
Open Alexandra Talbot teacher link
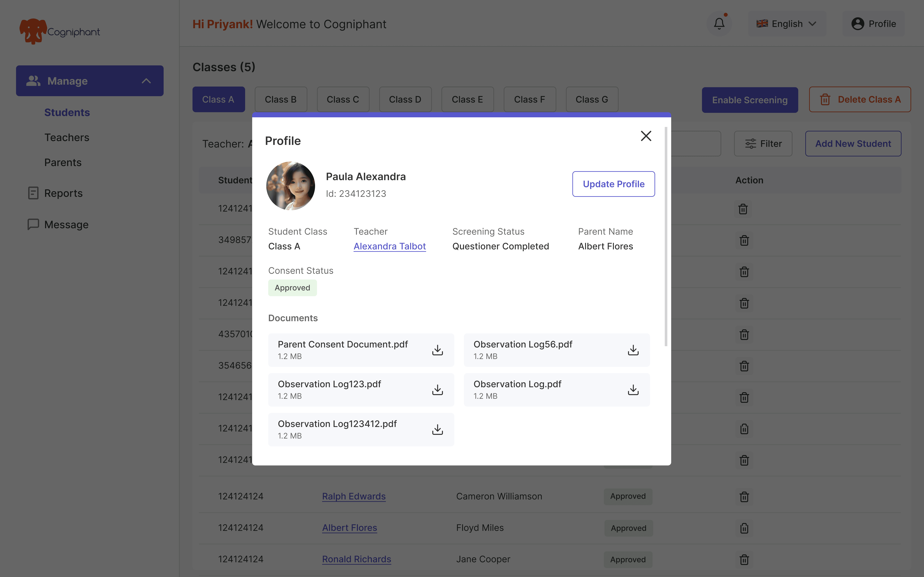point(389,246)
